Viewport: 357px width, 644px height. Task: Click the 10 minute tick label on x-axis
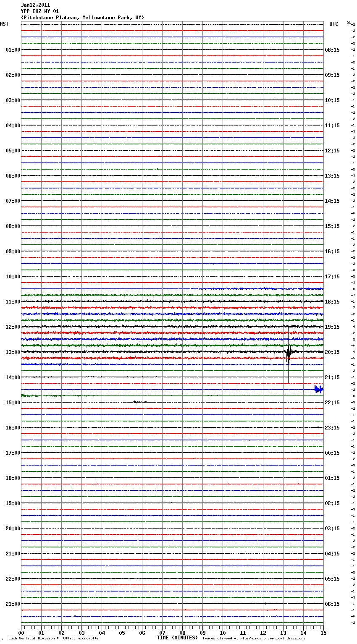[223, 633]
